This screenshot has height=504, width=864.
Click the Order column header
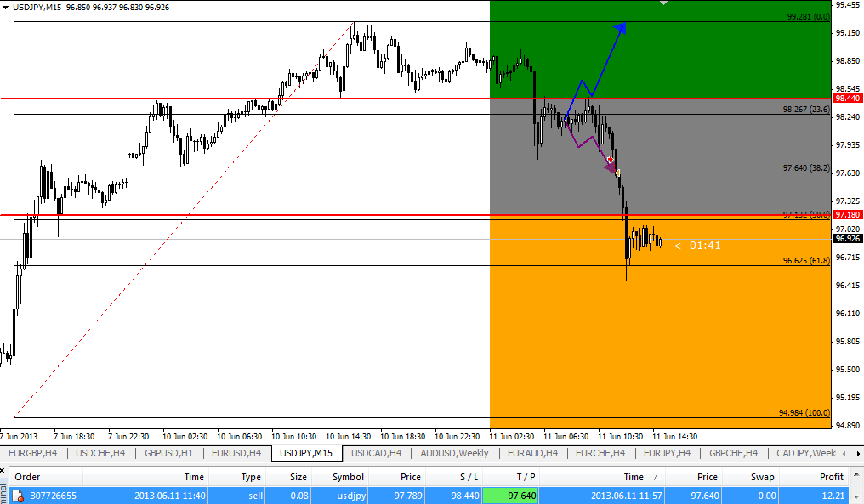28,477
